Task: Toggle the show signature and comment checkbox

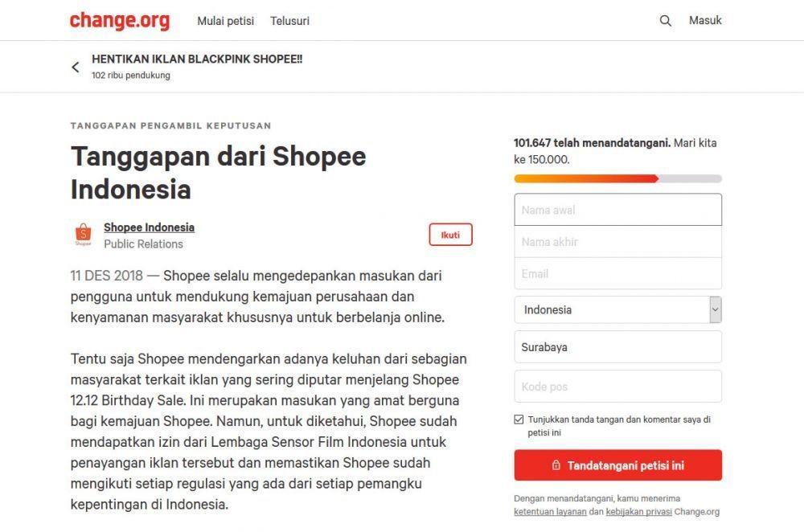Action: (x=519, y=419)
